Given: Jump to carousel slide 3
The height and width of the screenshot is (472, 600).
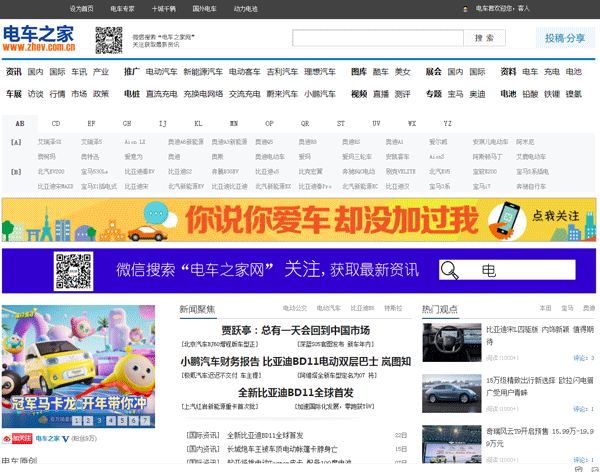Looking at the screenshot, I should tap(99, 421).
